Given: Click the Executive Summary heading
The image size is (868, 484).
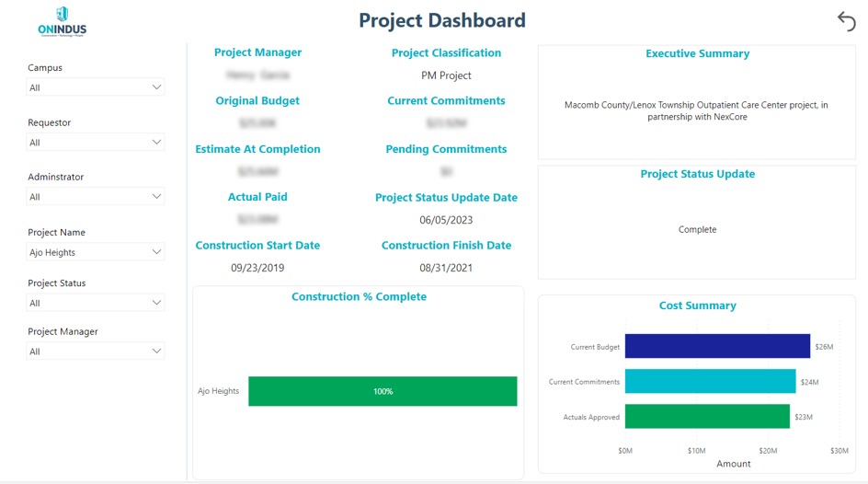Looking at the screenshot, I should pyautogui.click(x=697, y=54).
